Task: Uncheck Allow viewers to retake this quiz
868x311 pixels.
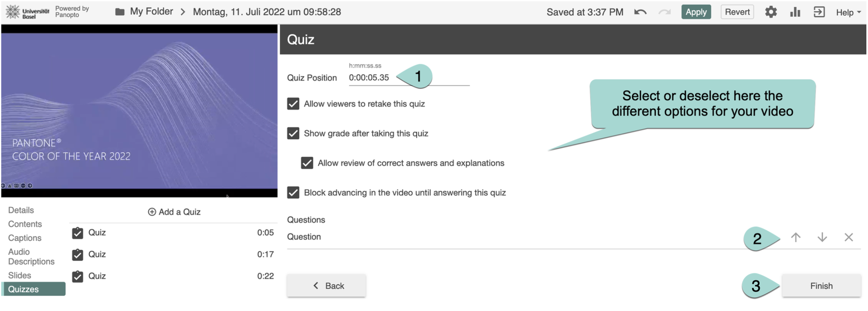Action: [293, 104]
